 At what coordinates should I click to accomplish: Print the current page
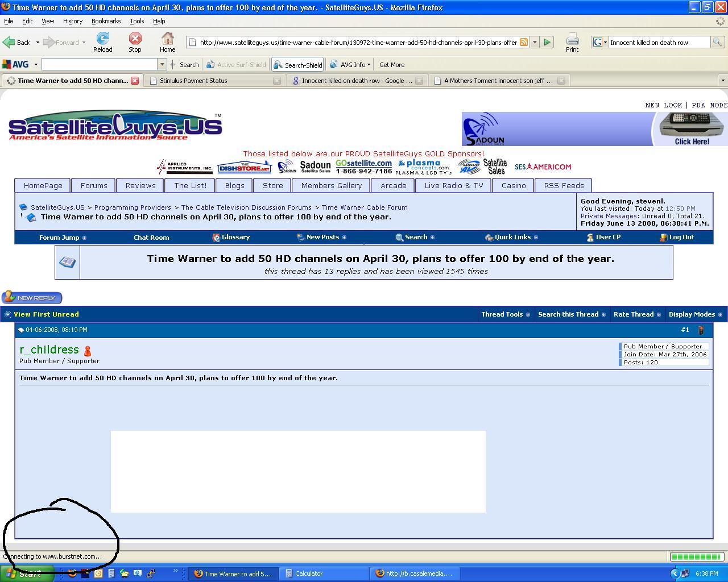(x=572, y=42)
